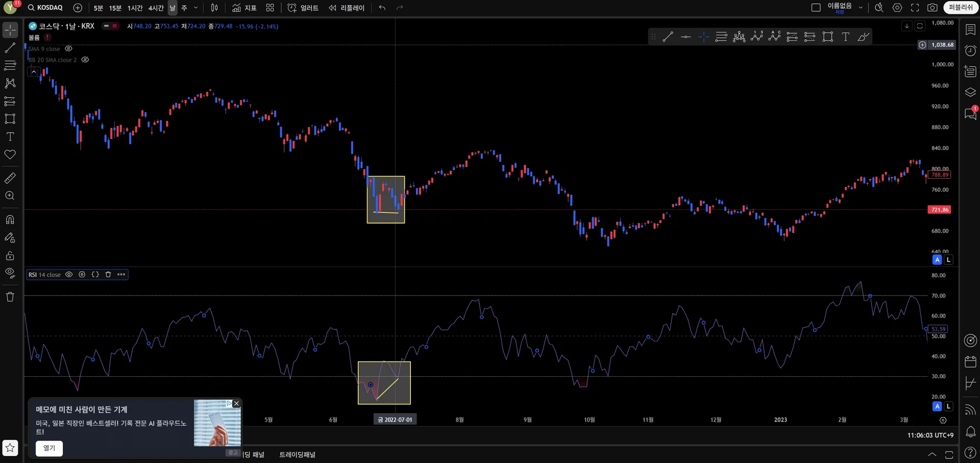
Task: Open layout dropdown arrow next to 이름없음
Action: click(861, 8)
